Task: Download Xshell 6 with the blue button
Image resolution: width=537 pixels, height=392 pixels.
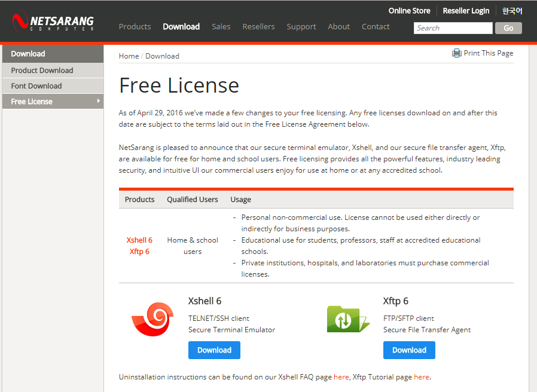Action: point(215,350)
